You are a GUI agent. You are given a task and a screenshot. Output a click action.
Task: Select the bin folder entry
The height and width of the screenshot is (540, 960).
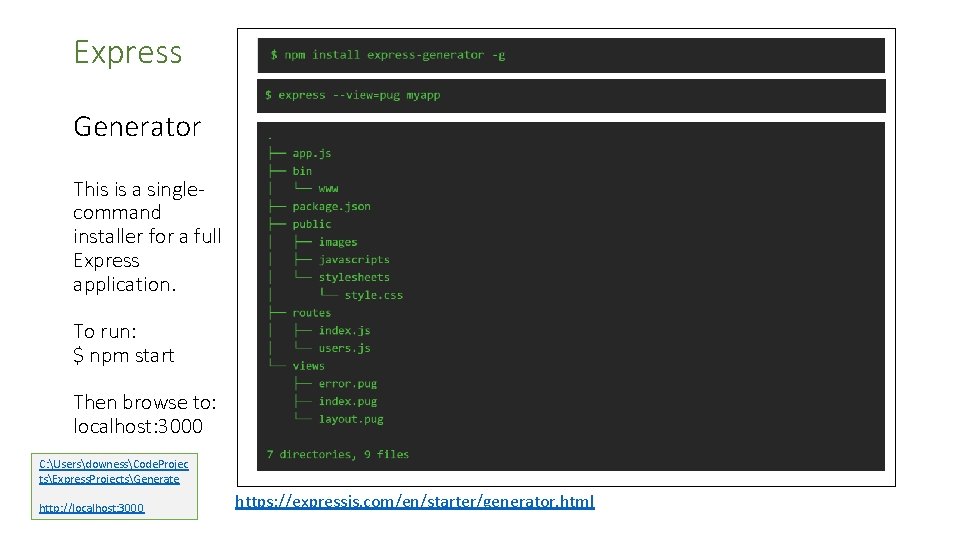click(x=302, y=171)
